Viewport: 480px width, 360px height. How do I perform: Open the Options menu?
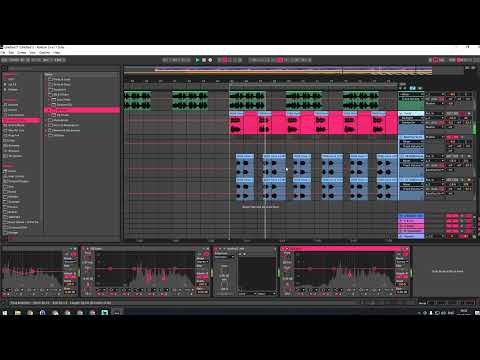click(44, 53)
